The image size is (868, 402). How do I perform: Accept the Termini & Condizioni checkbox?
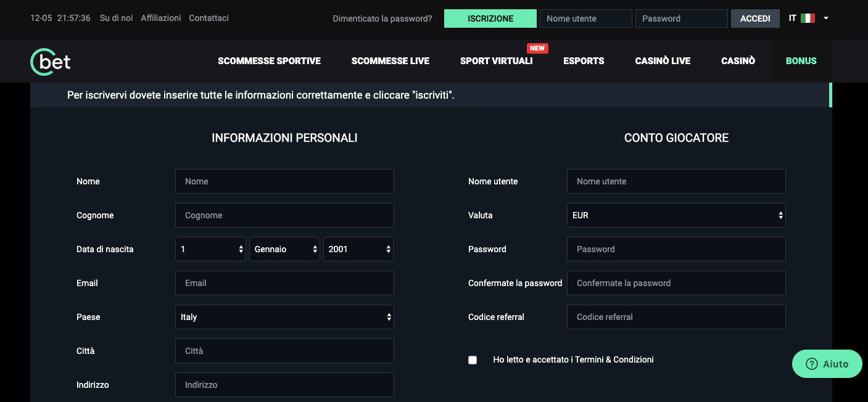pyautogui.click(x=473, y=359)
